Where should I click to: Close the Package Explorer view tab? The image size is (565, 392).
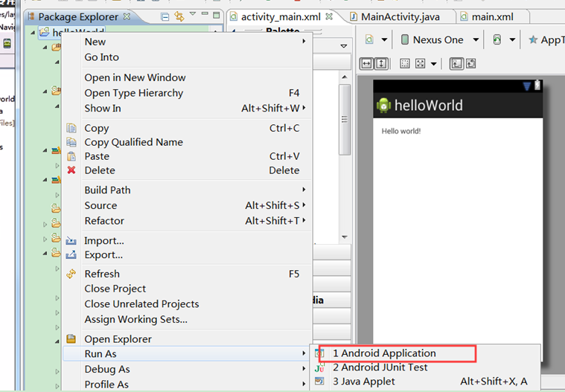(x=127, y=16)
